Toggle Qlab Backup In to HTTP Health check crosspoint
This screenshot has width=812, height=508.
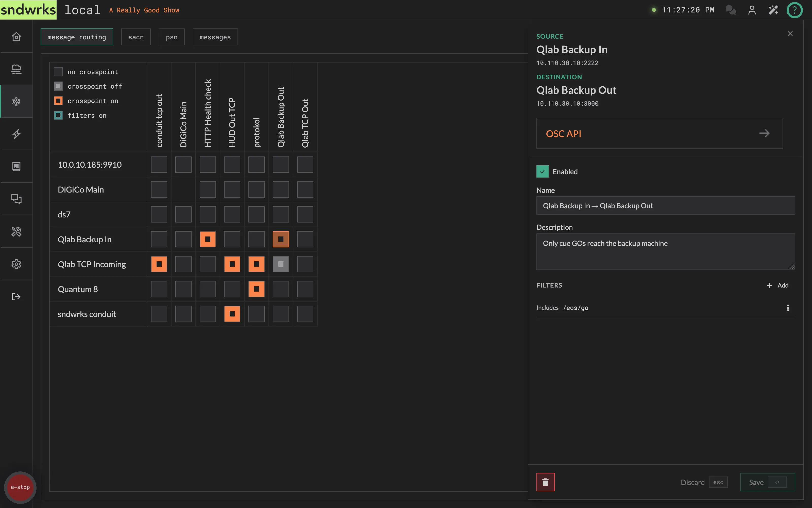[x=208, y=239]
